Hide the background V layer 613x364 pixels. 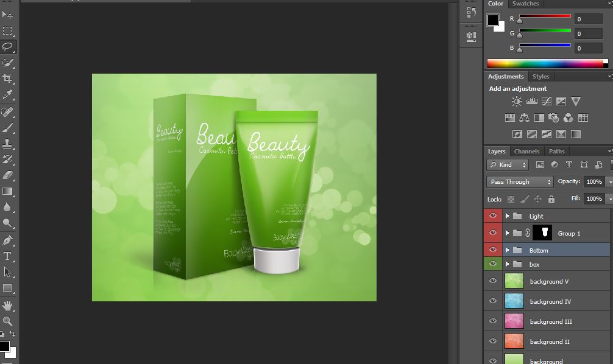tap(493, 281)
